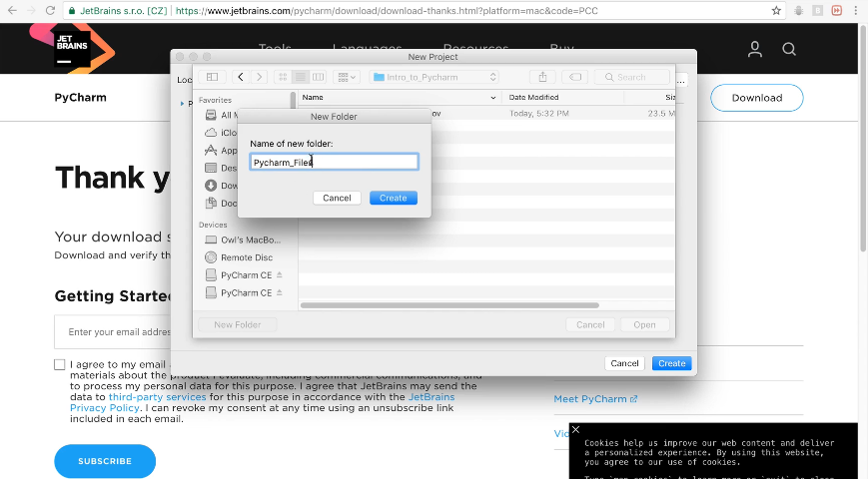Viewport: 868px width, 479px height.
Task: Sort by the Name column header
Action: pyautogui.click(x=399, y=98)
